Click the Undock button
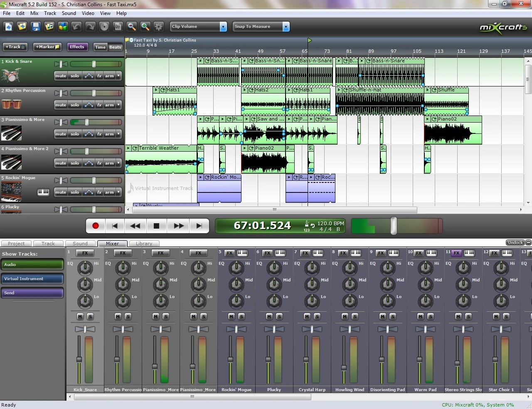This screenshot has width=532, height=409. [x=515, y=243]
